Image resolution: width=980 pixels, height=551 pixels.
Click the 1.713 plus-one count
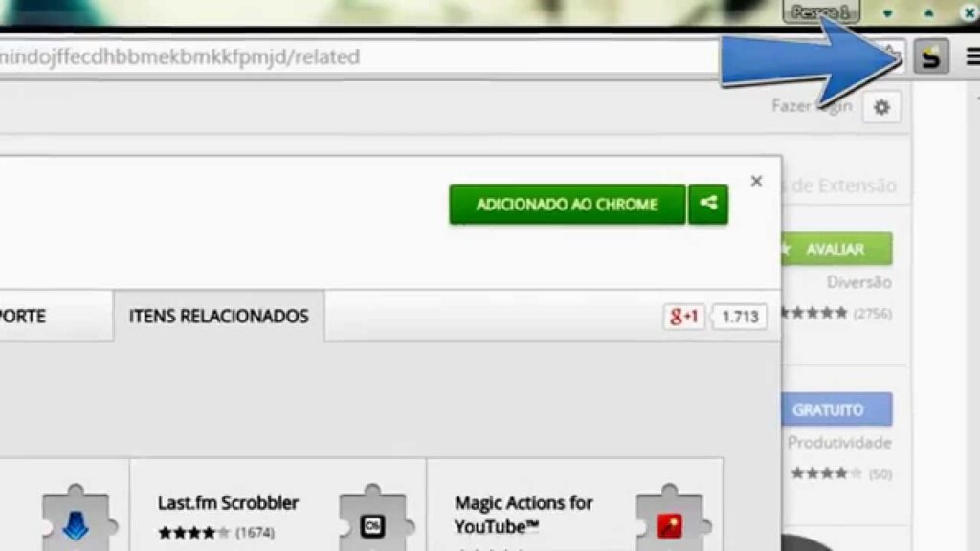point(740,316)
